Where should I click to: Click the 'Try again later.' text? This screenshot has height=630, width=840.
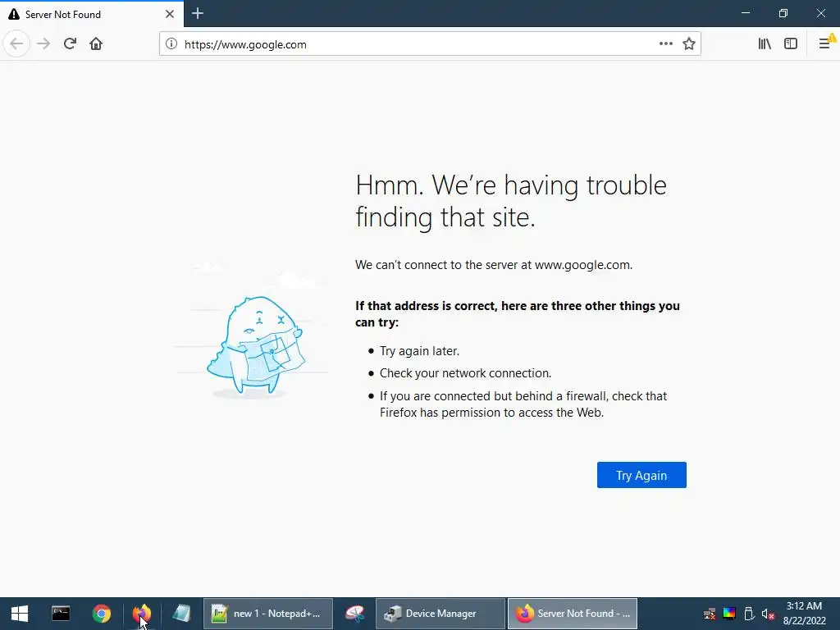419,351
